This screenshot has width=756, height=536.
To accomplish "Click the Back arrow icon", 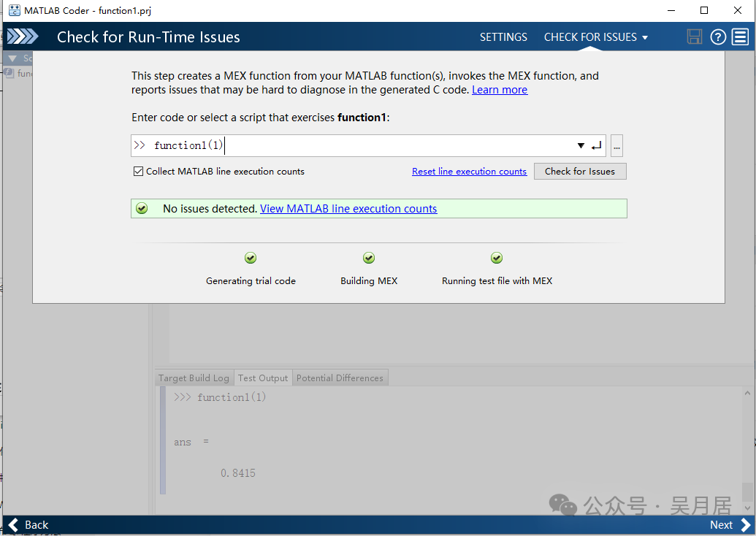I will (13, 525).
